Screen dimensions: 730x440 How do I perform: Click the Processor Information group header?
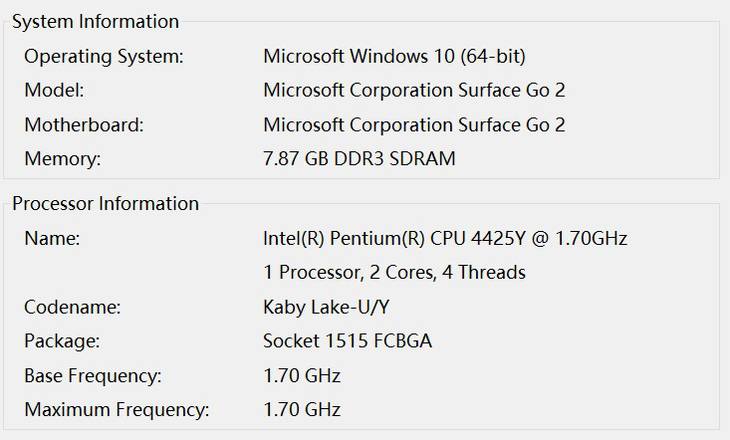[105, 203]
